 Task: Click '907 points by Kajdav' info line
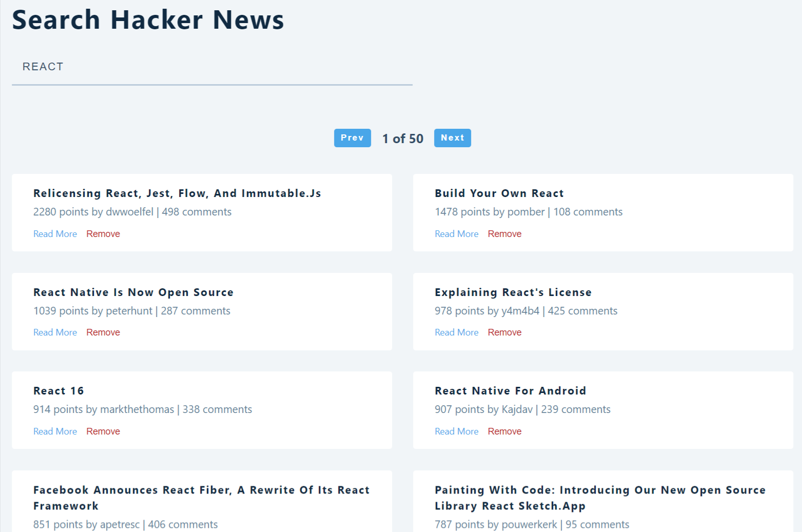click(523, 409)
